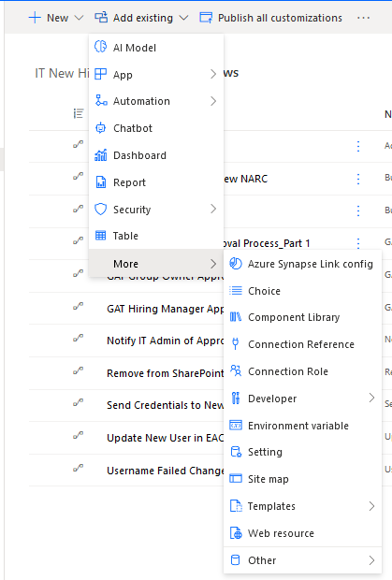Screen dimensions: 392x580
Task: Click flow icon beside GAT Hiring Manager row
Action: 78,307
